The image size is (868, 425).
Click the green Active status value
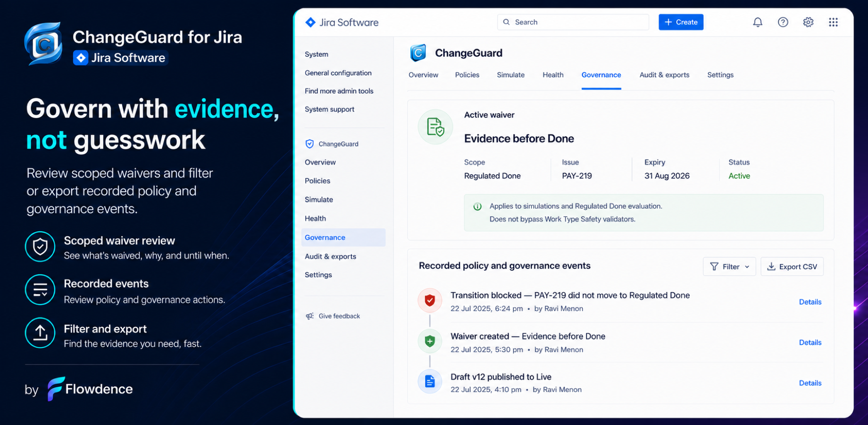pos(739,176)
